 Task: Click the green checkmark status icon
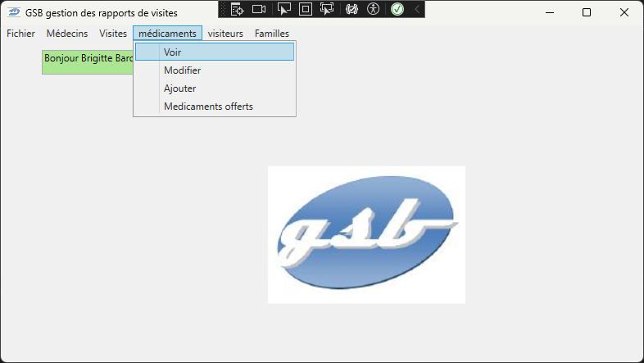point(397,9)
